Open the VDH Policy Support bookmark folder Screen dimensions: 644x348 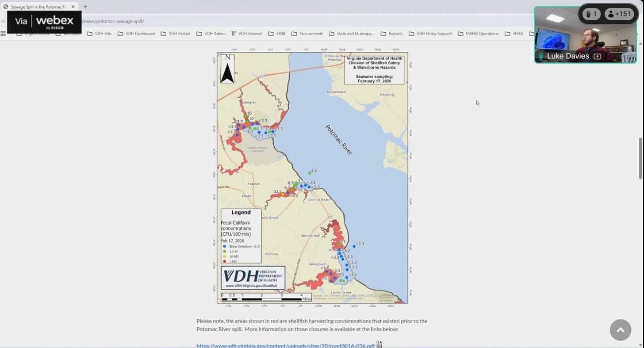point(430,34)
